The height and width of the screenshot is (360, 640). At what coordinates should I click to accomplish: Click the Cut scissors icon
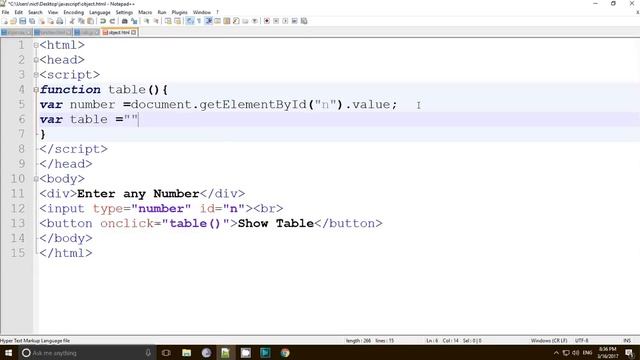pyautogui.click(x=72, y=21)
